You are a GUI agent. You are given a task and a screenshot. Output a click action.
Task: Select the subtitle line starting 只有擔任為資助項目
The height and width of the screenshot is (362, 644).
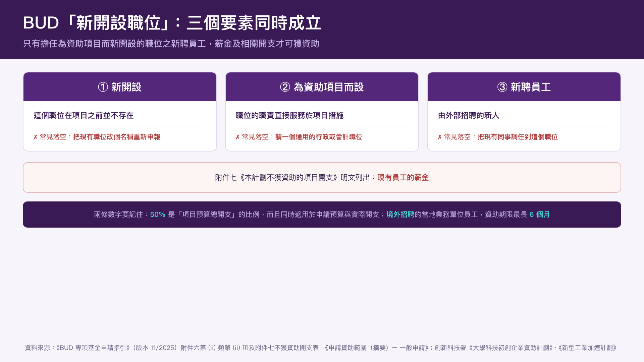tap(171, 44)
